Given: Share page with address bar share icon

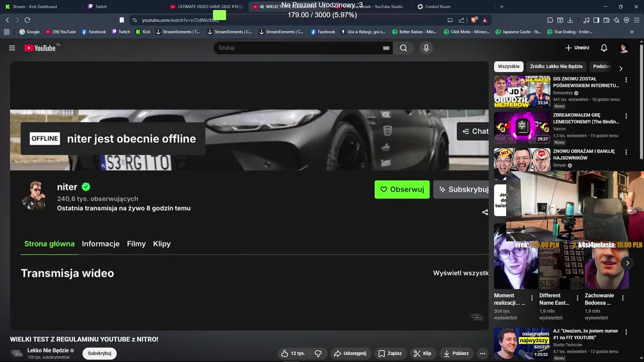Looking at the screenshot, I should 461,20.
